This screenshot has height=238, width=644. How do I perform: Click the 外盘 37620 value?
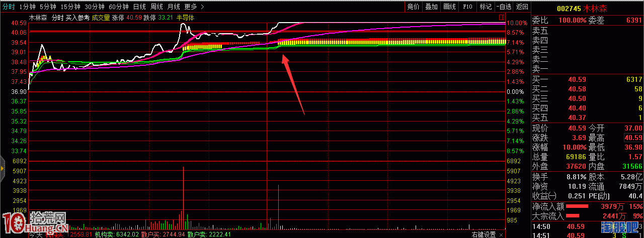[x=577, y=167]
